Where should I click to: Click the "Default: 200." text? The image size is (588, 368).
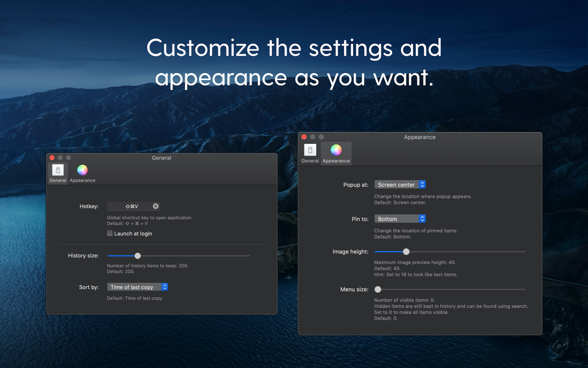click(121, 272)
